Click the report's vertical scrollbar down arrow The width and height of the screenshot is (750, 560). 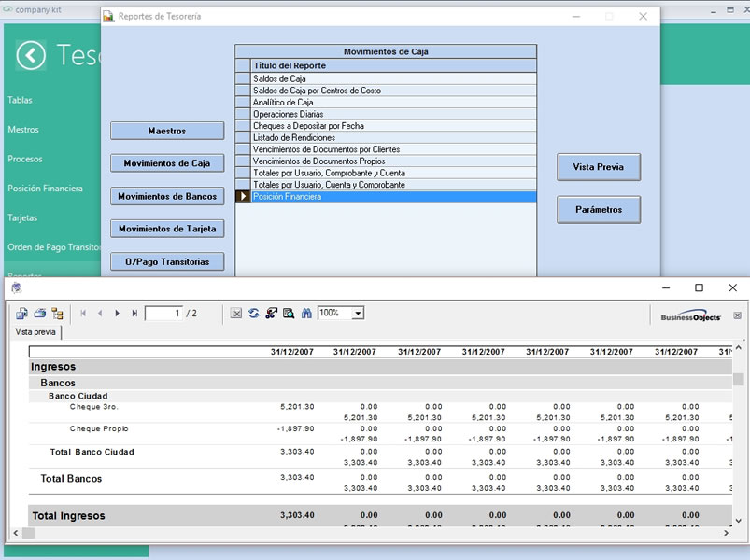739,521
